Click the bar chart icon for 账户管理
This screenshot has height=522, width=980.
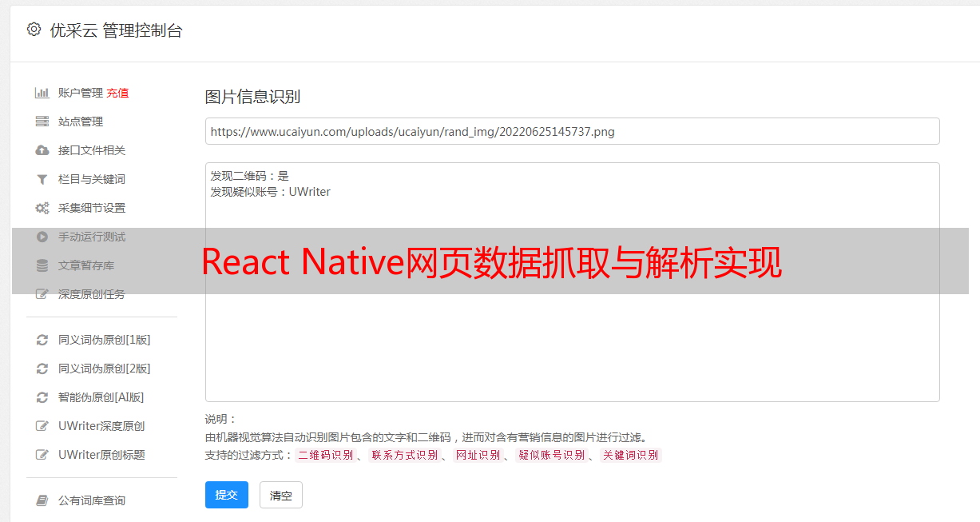pyautogui.click(x=42, y=93)
